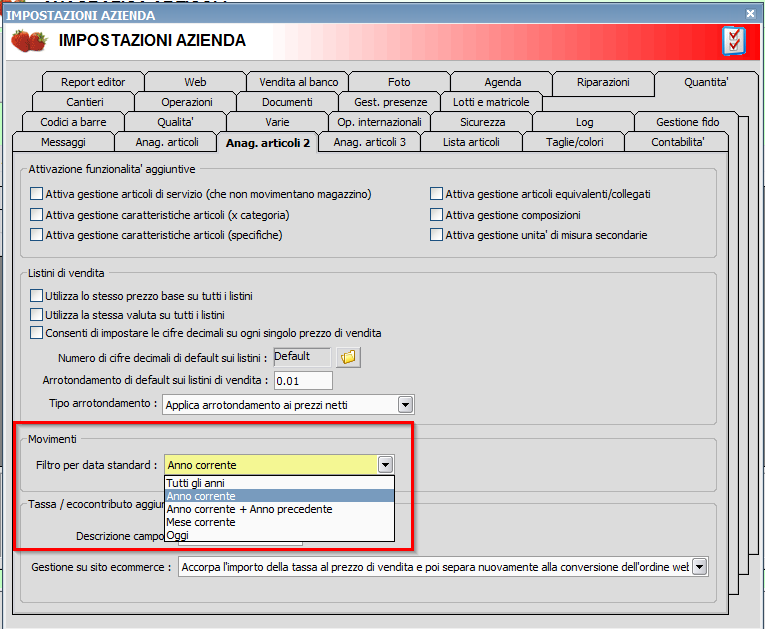Viewport: 765px width, 629px height.
Task: Open Codici a barre tab
Action: pyautogui.click(x=73, y=122)
